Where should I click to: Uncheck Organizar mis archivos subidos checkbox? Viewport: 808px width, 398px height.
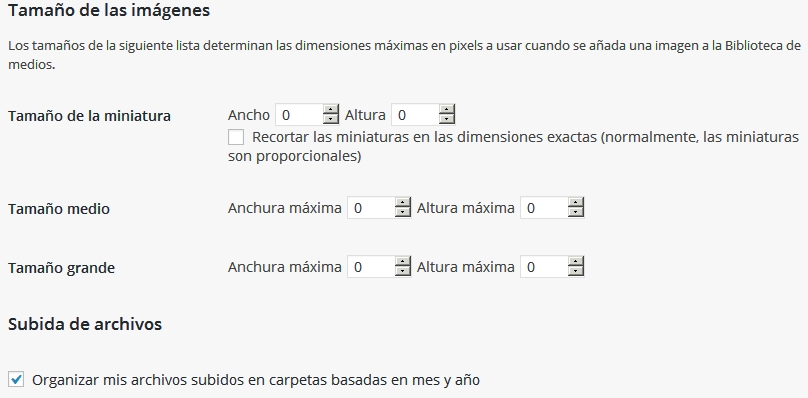(16, 380)
